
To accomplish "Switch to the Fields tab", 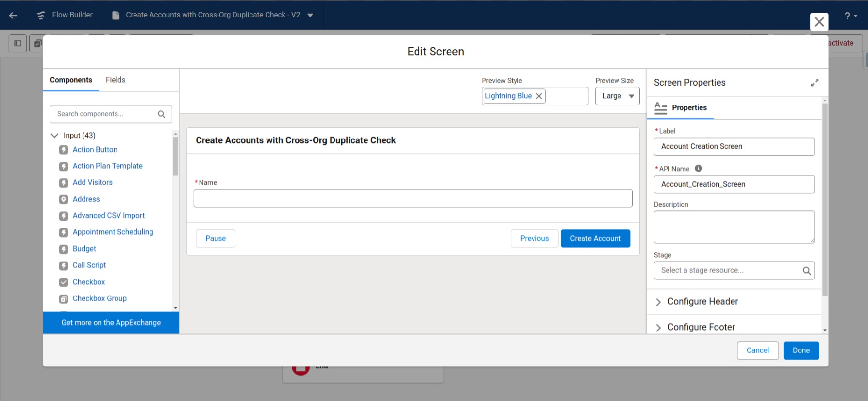I will (x=116, y=80).
